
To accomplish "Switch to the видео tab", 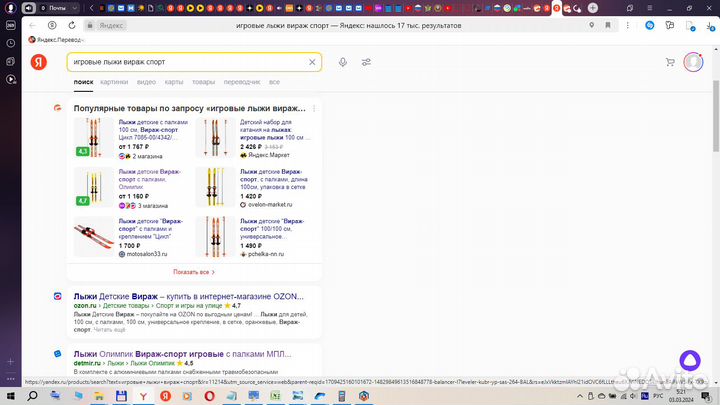I will click(x=146, y=82).
